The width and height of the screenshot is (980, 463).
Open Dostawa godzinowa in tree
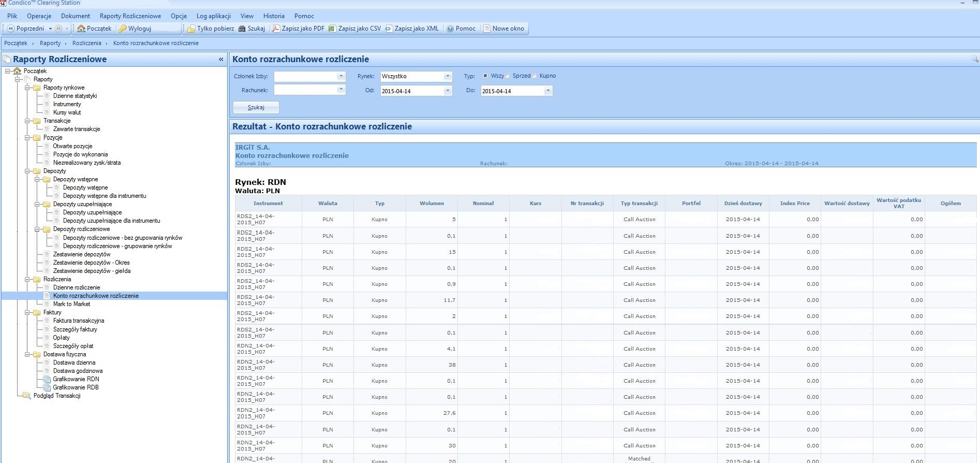point(78,371)
